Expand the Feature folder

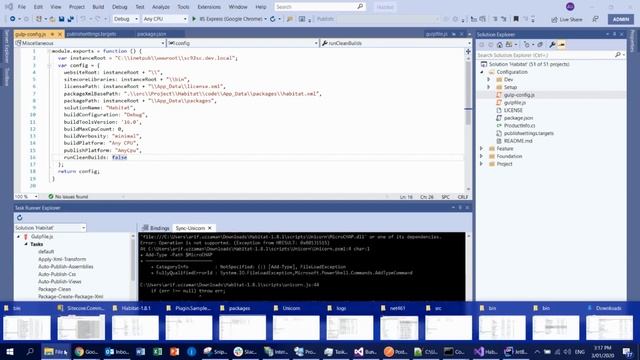tap(482, 149)
